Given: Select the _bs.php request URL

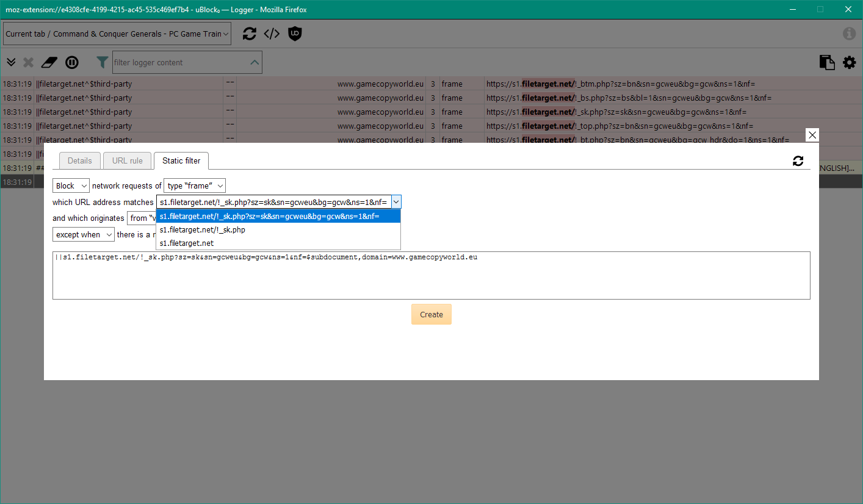Looking at the screenshot, I should point(629,98).
